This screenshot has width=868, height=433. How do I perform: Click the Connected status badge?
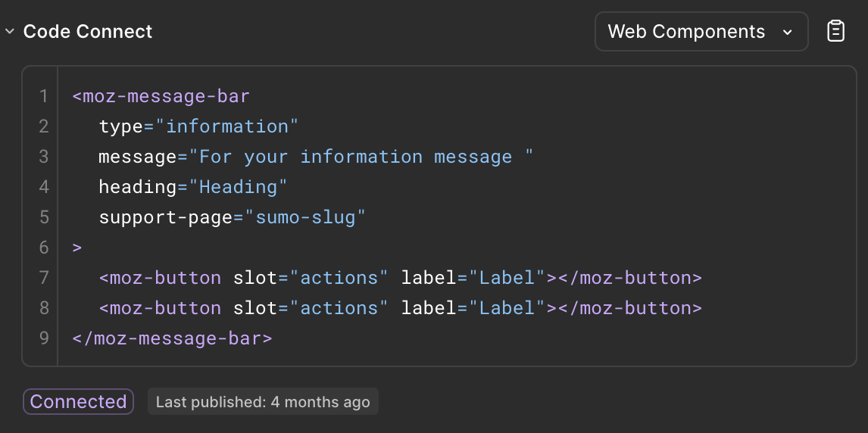(78, 402)
